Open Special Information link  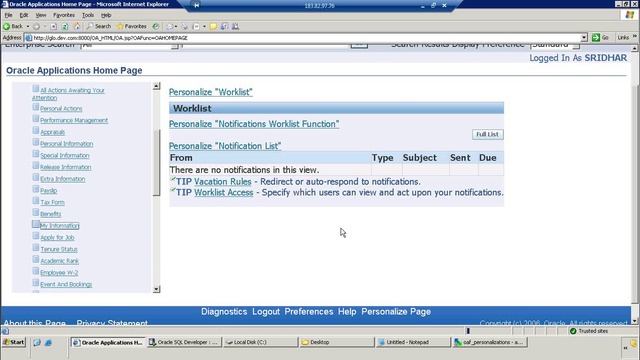coord(64,156)
